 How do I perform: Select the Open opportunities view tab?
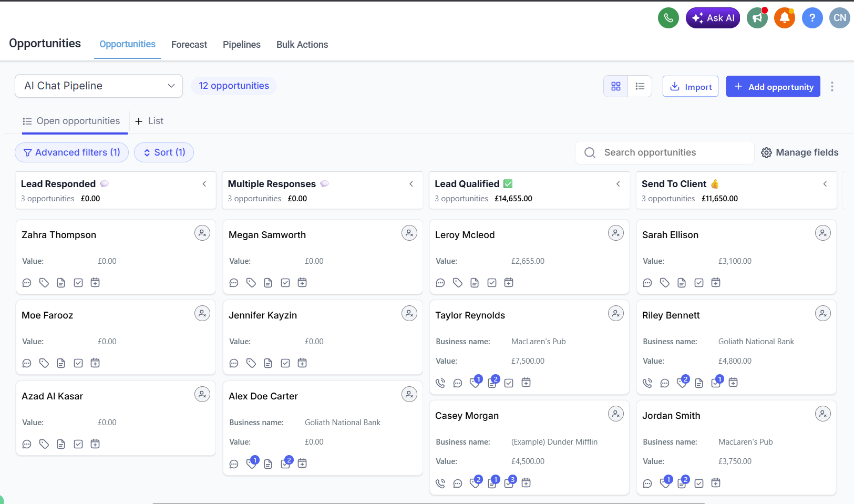tap(71, 121)
